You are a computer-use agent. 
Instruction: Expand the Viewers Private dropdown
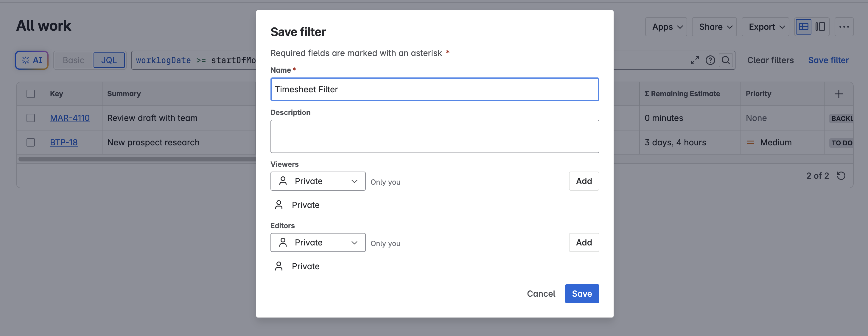[318, 181]
